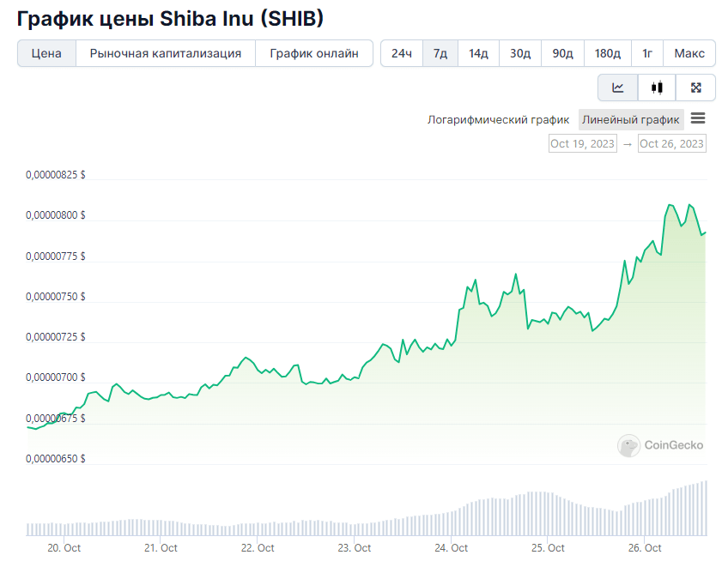Viewport: 728px width, 561px height.
Task: Enable Логарифмический график scale
Action: coord(498,120)
